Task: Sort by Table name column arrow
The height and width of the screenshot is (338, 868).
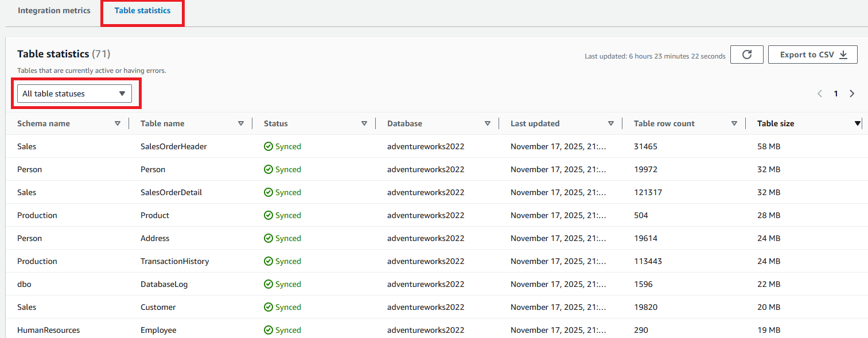Action: coord(241,123)
